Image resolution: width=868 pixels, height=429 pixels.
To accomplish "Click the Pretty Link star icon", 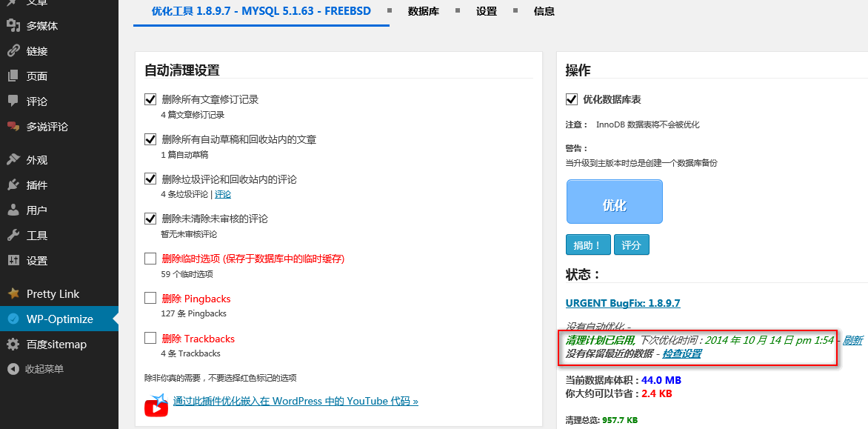I will 13,294.
